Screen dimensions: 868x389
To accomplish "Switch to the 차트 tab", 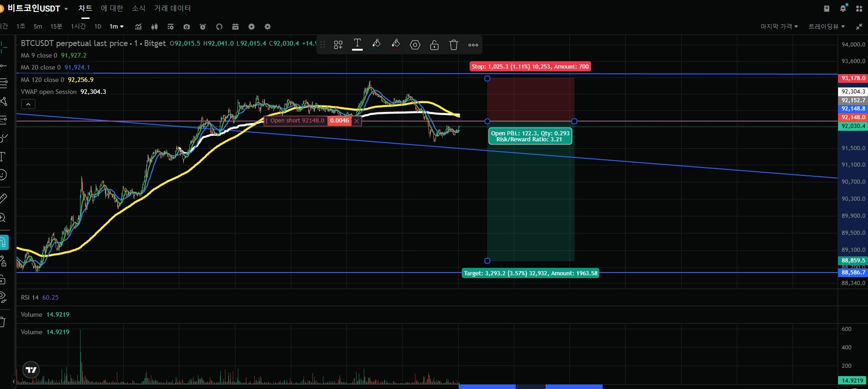I will click(85, 8).
